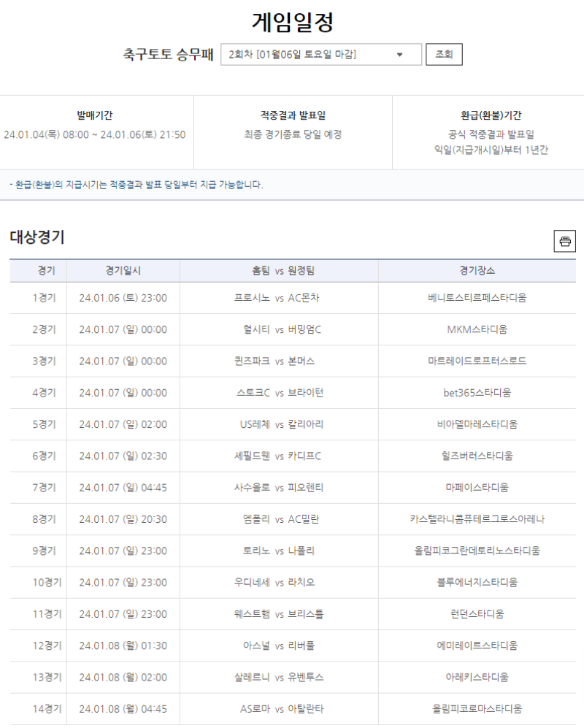Click the AS로마 vs 아탈란타 matchup
This screenshot has height=728, width=584.
click(x=282, y=709)
